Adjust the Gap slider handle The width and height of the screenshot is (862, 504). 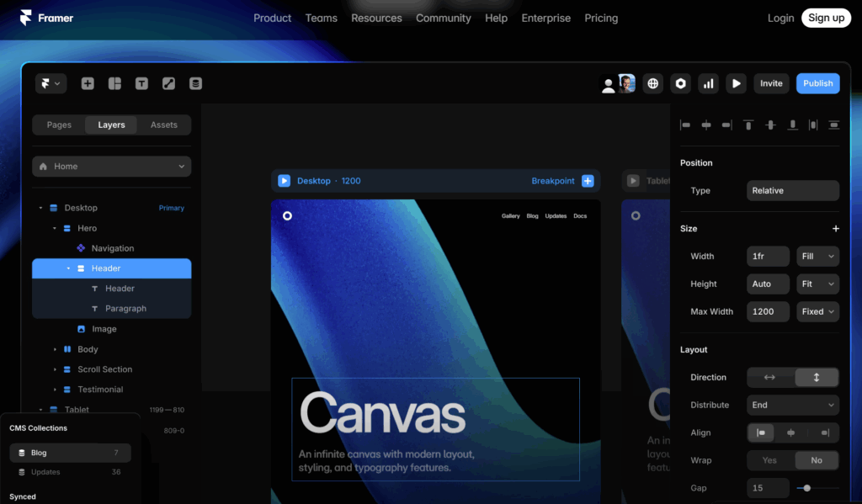(x=807, y=488)
